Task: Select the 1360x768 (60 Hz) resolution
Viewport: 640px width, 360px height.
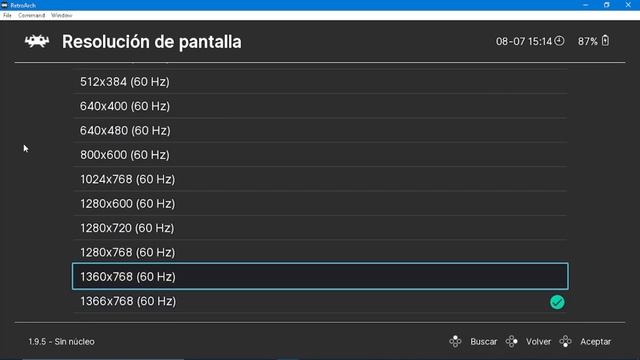Action: (320, 276)
